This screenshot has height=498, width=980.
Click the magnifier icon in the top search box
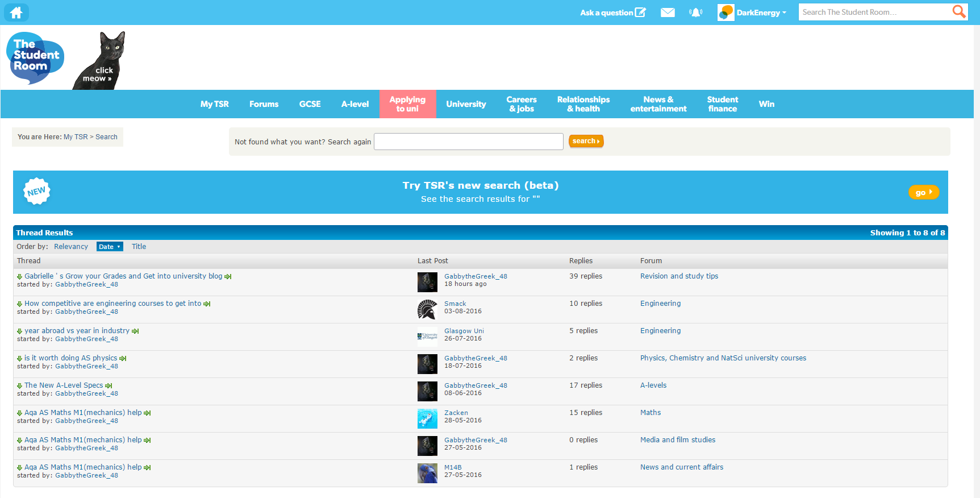(959, 12)
